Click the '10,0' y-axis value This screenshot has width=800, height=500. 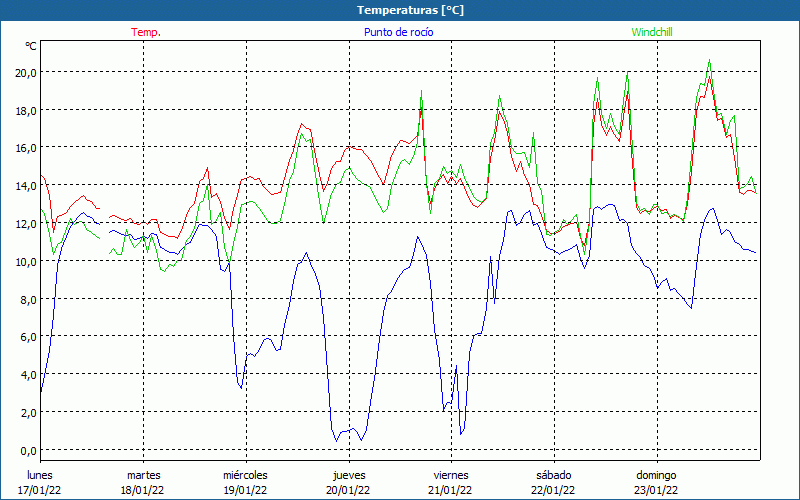[26, 262]
